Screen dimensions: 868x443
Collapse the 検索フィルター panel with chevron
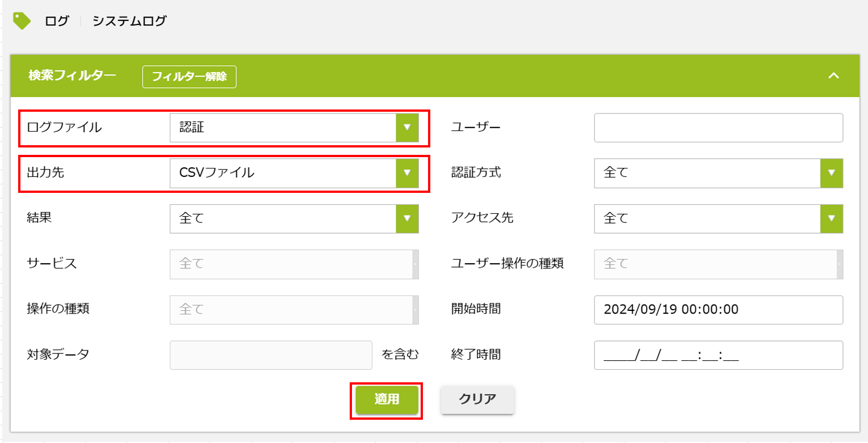tap(833, 76)
